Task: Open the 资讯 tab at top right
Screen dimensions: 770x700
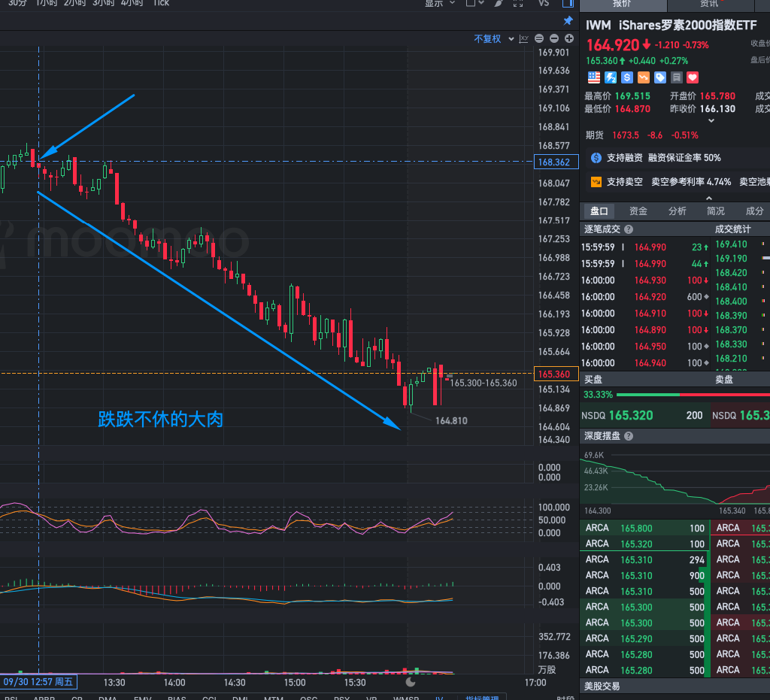Action: (710, 5)
